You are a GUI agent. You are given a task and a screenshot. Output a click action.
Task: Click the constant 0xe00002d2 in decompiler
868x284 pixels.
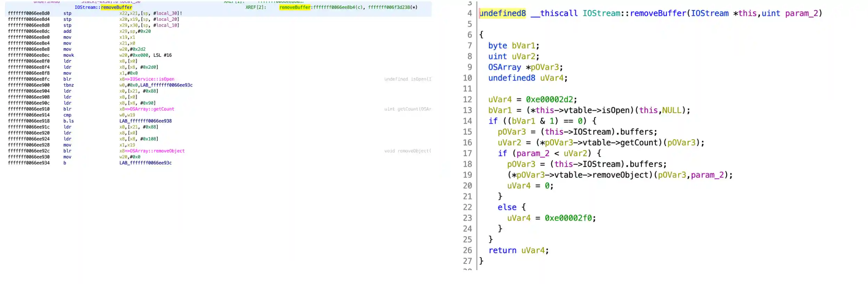(x=549, y=99)
